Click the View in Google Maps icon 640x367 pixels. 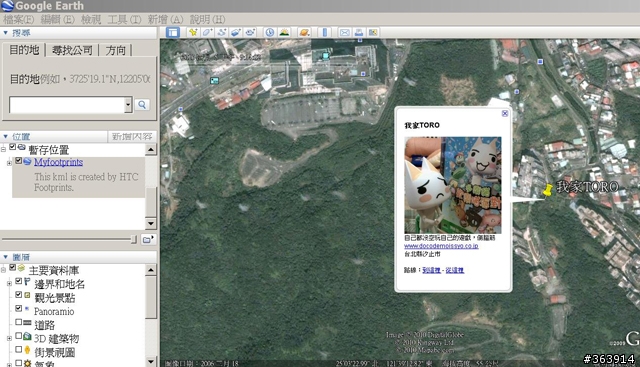373,32
